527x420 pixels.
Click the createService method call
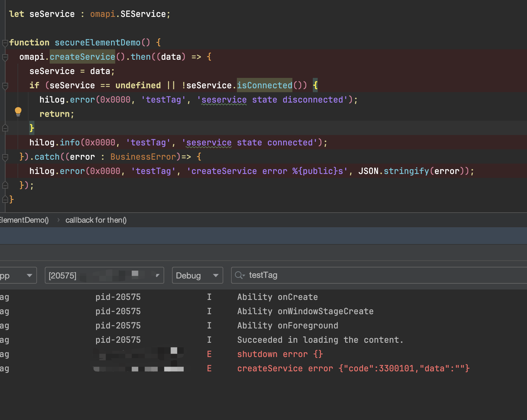(x=82, y=57)
